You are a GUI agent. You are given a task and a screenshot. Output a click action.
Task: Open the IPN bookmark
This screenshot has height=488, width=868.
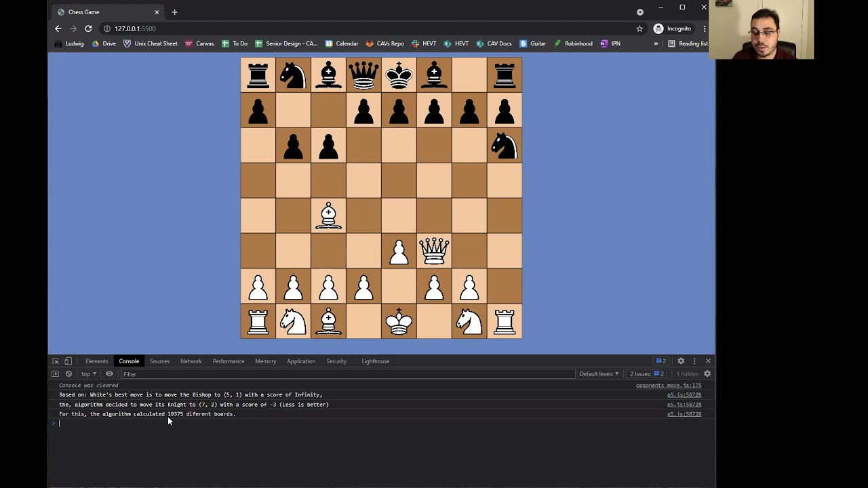coord(610,43)
